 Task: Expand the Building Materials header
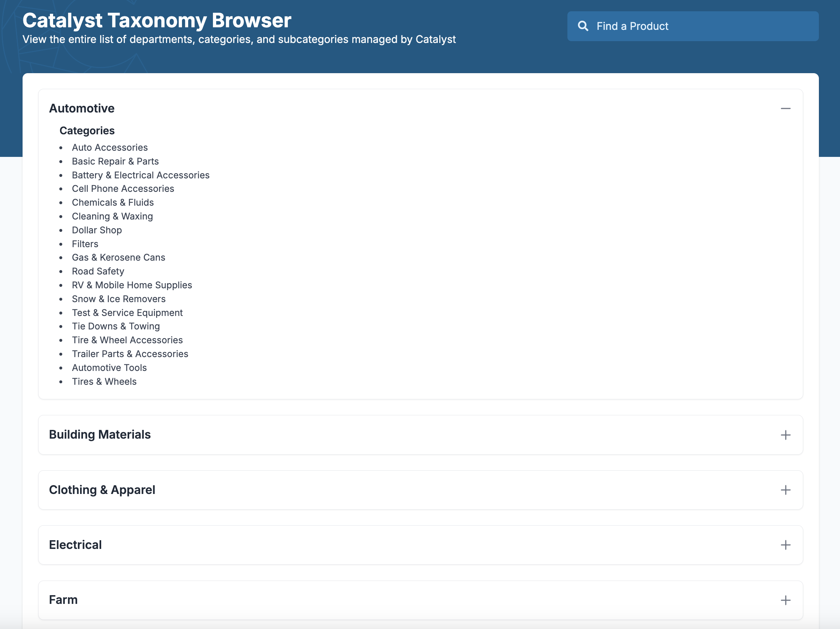100,435
